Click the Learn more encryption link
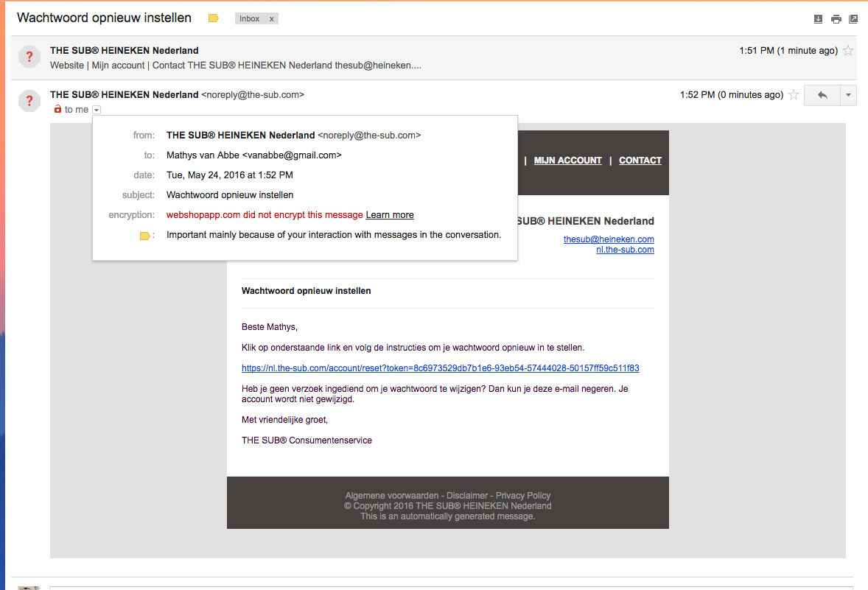 [390, 215]
